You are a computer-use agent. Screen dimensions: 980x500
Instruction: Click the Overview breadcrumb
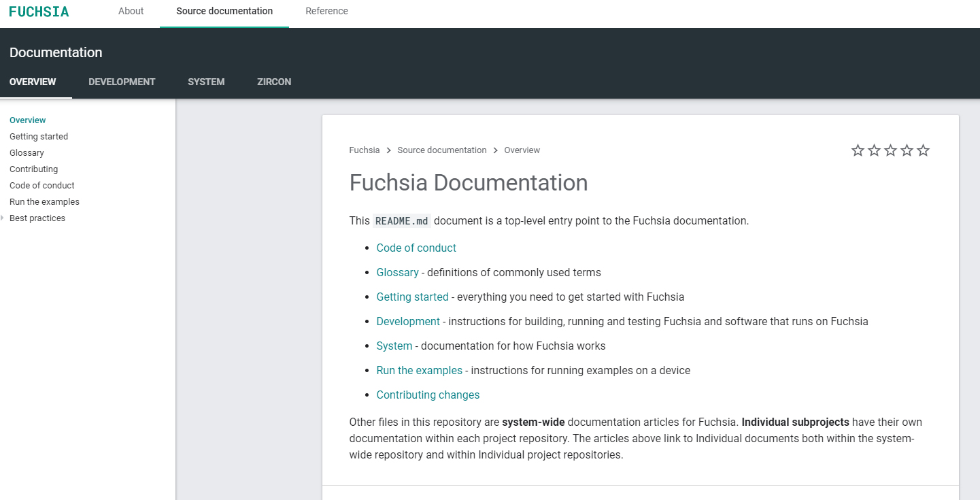click(x=522, y=150)
